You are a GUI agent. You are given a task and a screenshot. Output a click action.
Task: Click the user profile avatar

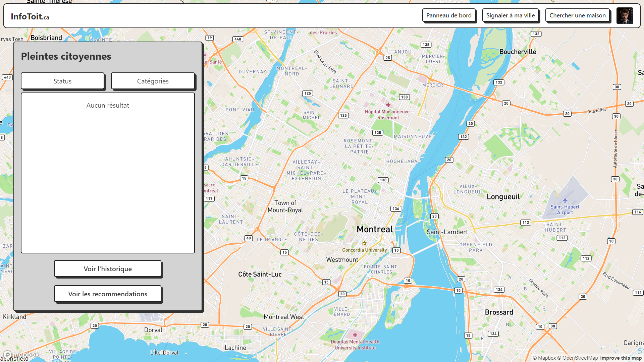pyautogui.click(x=625, y=16)
